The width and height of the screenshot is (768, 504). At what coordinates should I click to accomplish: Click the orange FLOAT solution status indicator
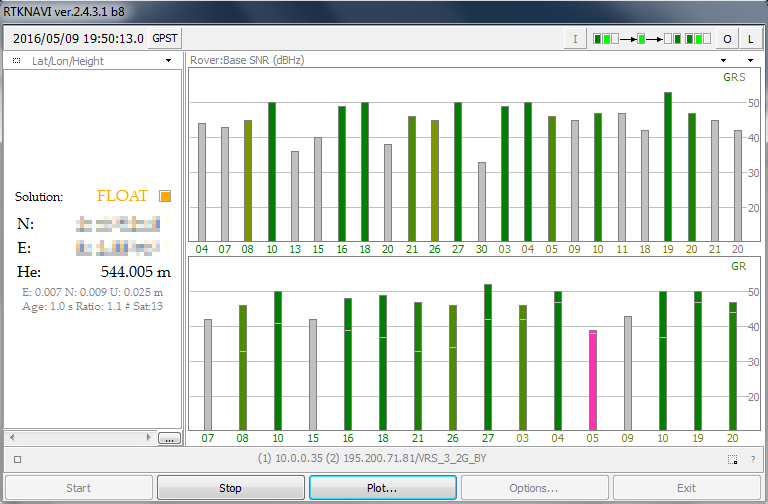pyautogui.click(x=166, y=196)
